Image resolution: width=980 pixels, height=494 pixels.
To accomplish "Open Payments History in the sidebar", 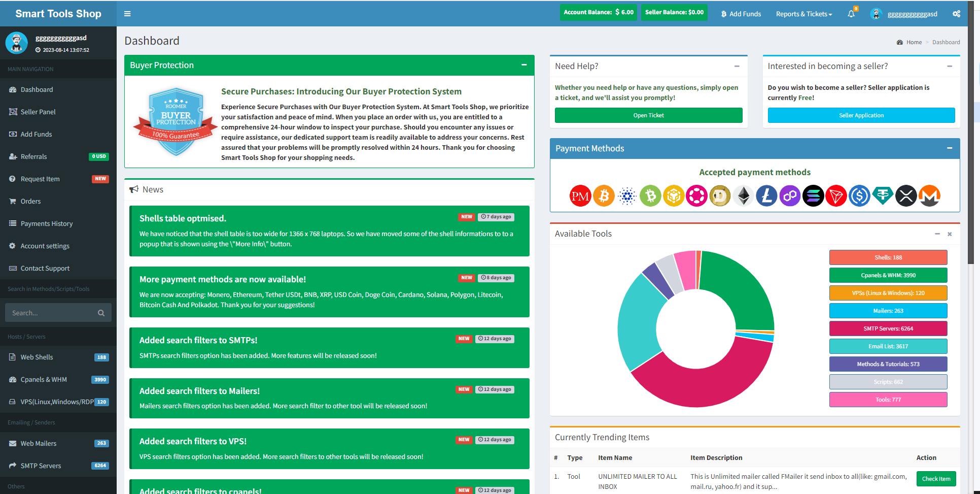I will (x=47, y=223).
